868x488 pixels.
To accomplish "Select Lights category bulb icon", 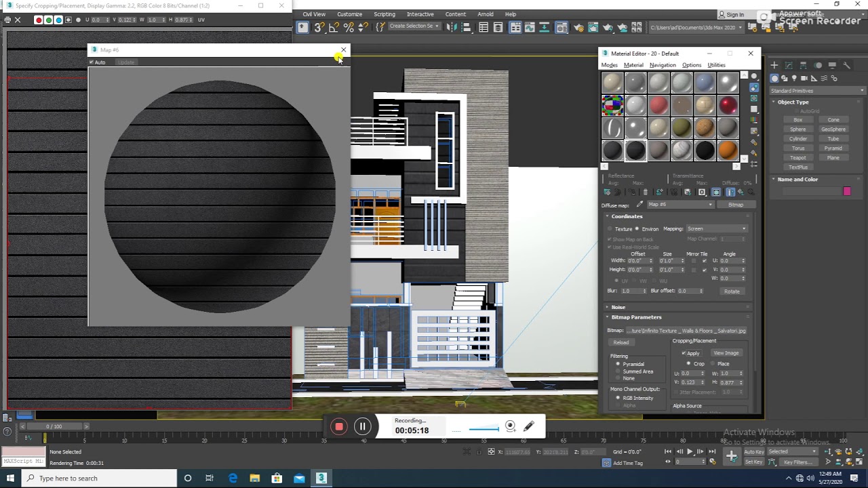I will [x=794, y=79].
